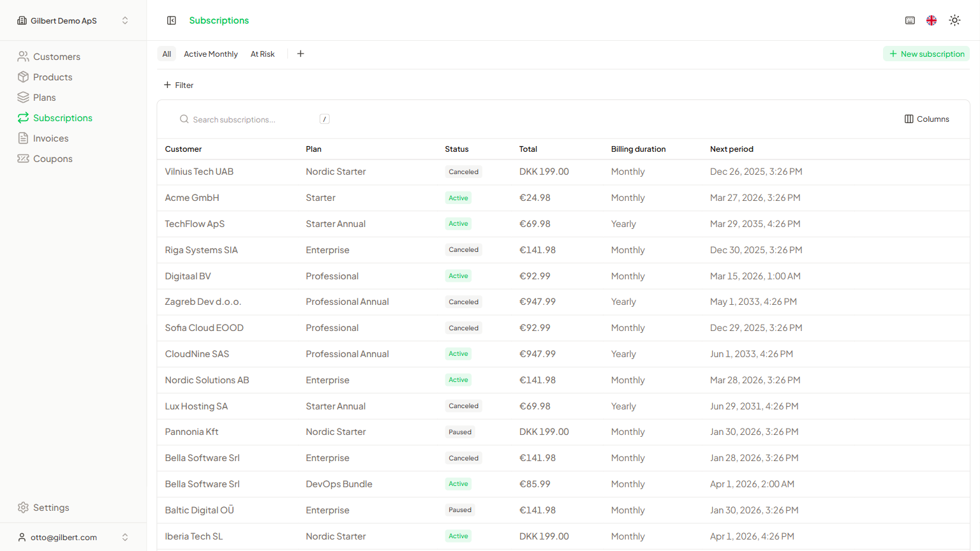Toggle light/dark theme with the sun icon
This screenshot has height=551, width=980.
954,20
